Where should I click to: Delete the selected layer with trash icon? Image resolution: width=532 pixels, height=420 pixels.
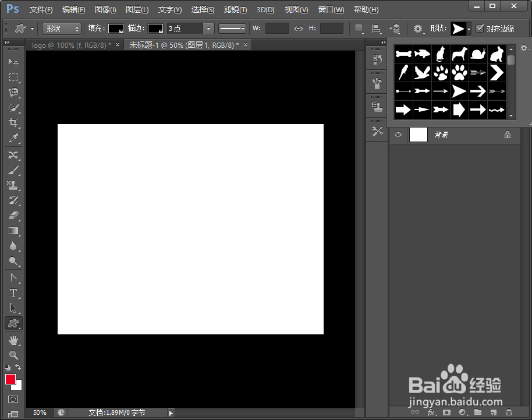(509, 412)
